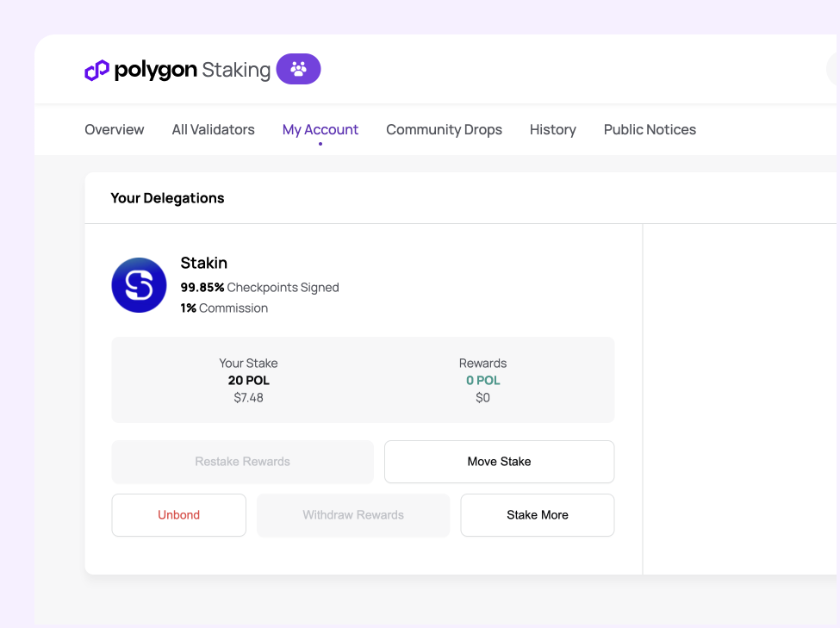
Task: View Public Notices
Action: click(650, 129)
